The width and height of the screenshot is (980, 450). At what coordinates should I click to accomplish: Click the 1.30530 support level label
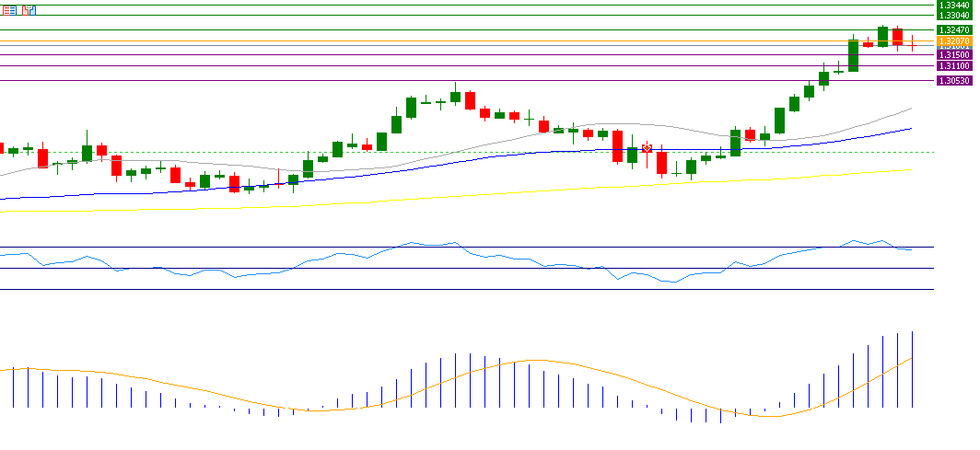(x=952, y=81)
